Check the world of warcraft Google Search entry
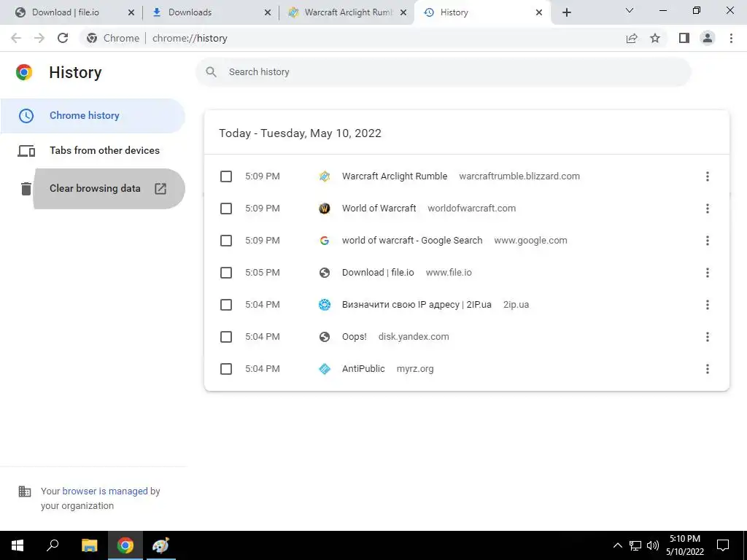The height and width of the screenshot is (560, 747). pos(226,241)
